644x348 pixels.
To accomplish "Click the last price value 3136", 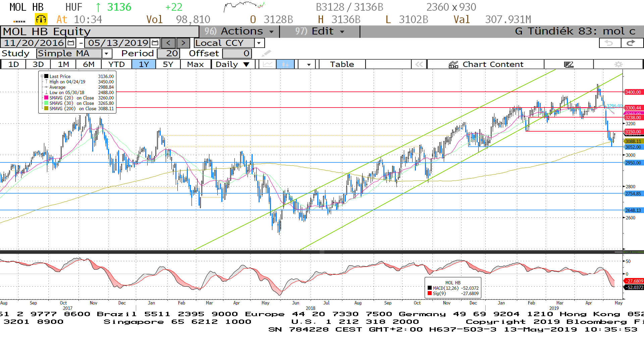I will (119, 7).
